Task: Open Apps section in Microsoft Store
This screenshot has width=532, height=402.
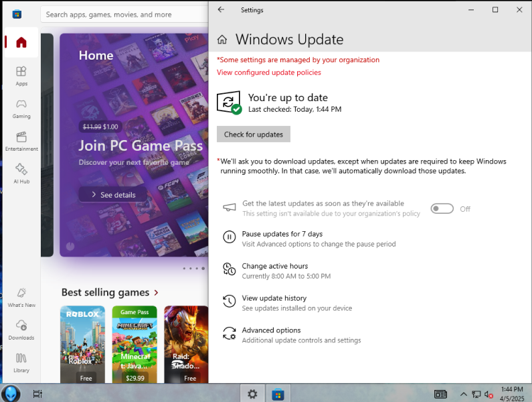Action: coord(21,76)
